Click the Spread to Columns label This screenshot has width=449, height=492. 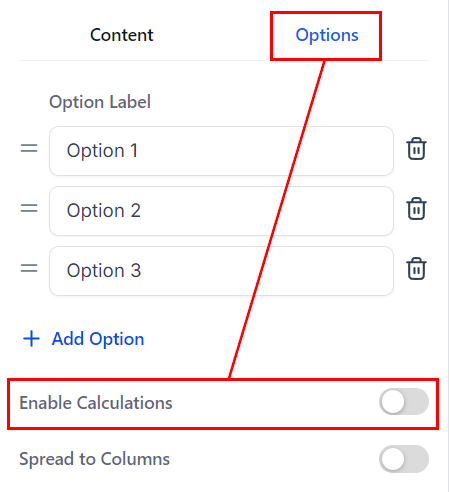pos(95,459)
